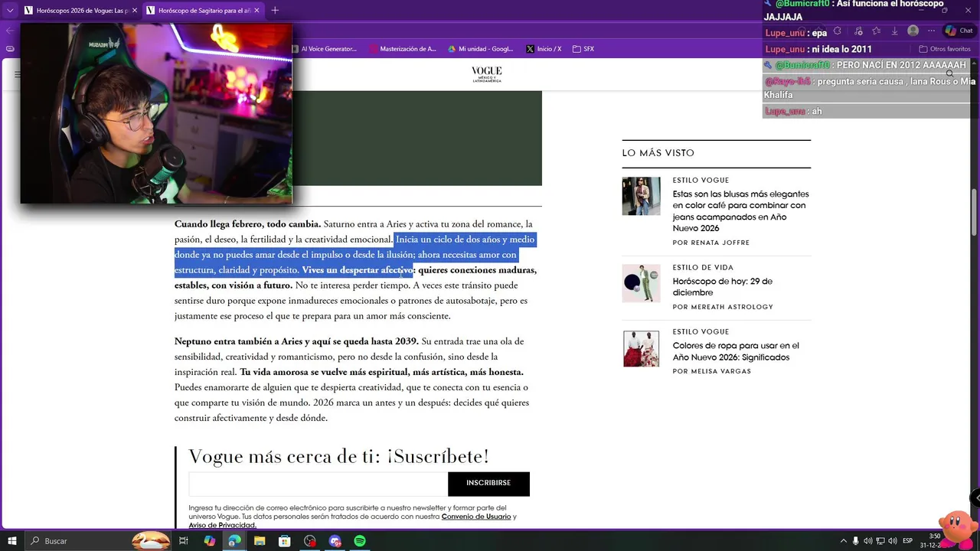Open ESTILO DE VIDA category label
Screen dimensions: 980x551
coord(703,268)
